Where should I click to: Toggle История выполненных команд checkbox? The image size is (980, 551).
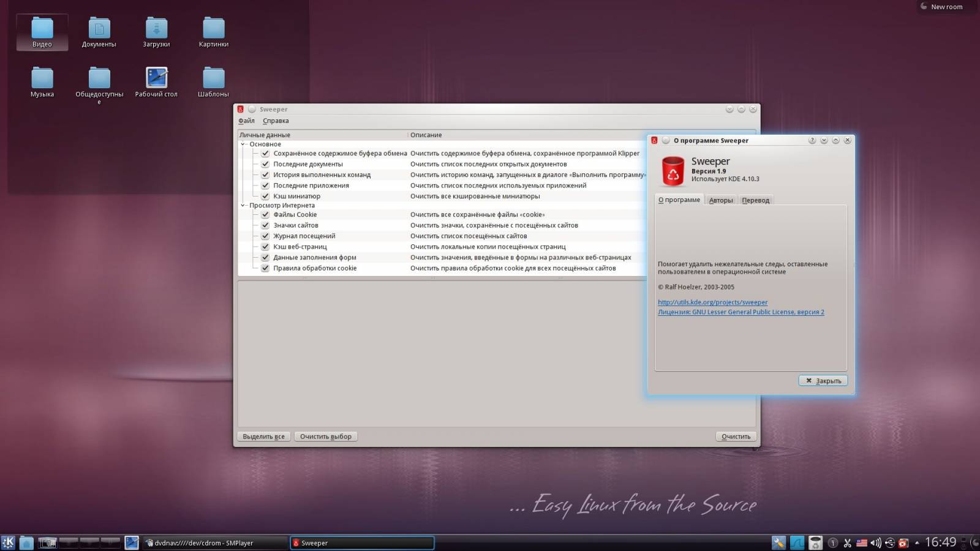[265, 175]
